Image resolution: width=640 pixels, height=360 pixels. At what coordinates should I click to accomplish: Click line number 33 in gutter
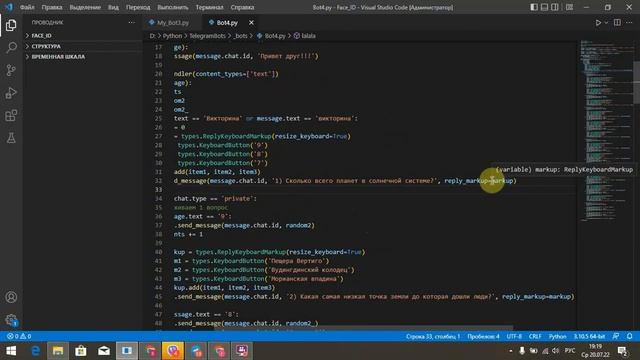point(158,190)
